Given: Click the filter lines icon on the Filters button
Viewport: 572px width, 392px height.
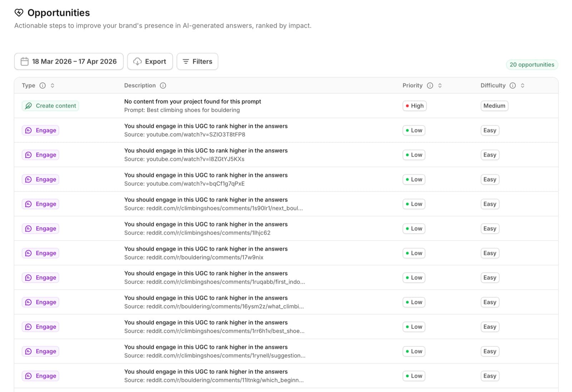Looking at the screenshot, I should [x=186, y=61].
